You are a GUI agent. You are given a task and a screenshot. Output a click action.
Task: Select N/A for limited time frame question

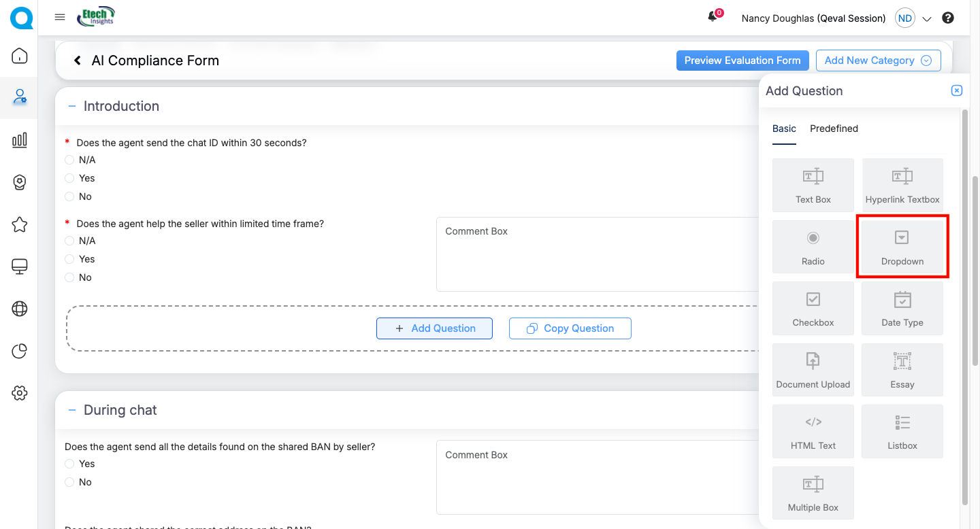pyautogui.click(x=69, y=241)
